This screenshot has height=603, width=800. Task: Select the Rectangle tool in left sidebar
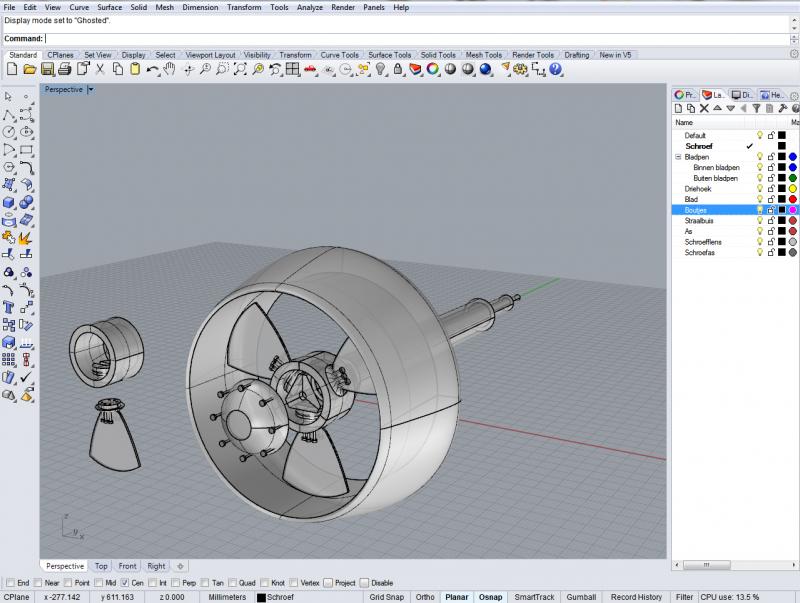tap(27, 150)
